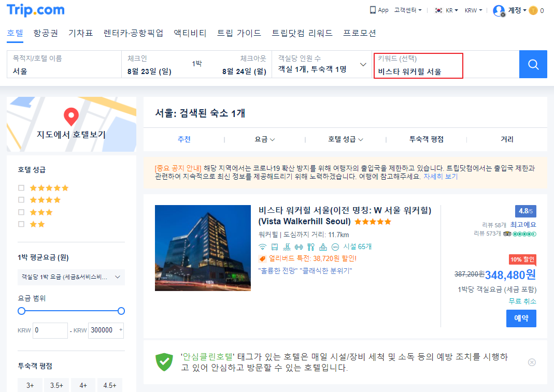Screen dimensions: 554x392
Task: Click the 4.8/5 rating badge
Action: click(x=525, y=211)
